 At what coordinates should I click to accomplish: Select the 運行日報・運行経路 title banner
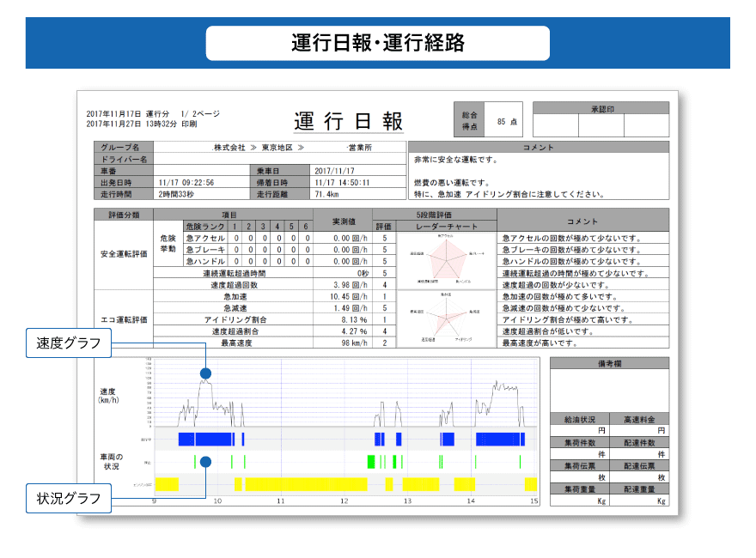[377, 43]
